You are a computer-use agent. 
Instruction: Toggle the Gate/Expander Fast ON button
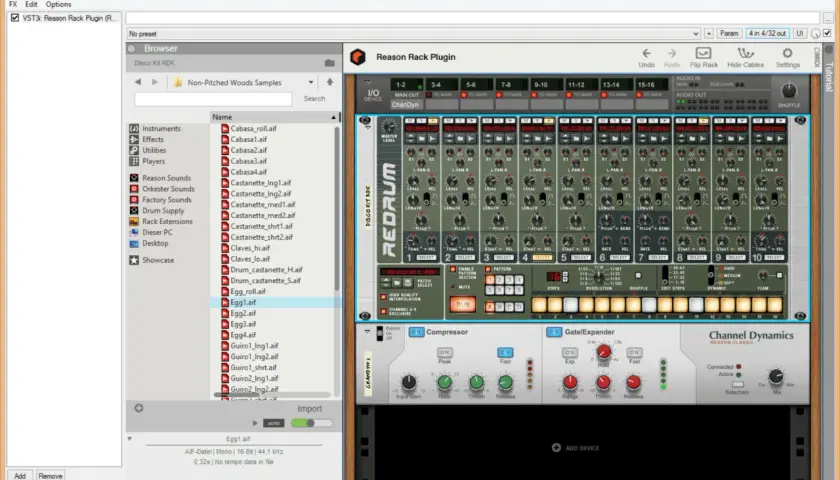pos(634,352)
